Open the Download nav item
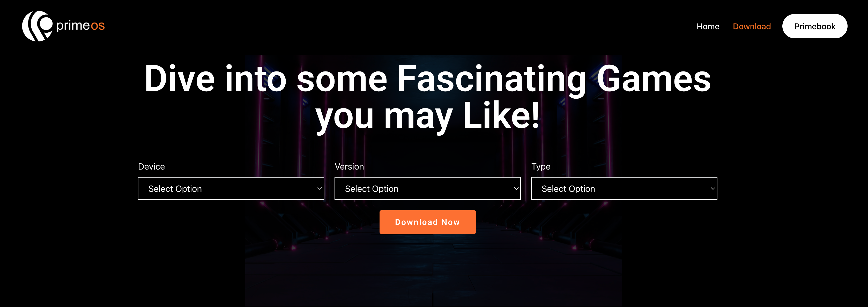The image size is (868, 307). pos(751,26)
